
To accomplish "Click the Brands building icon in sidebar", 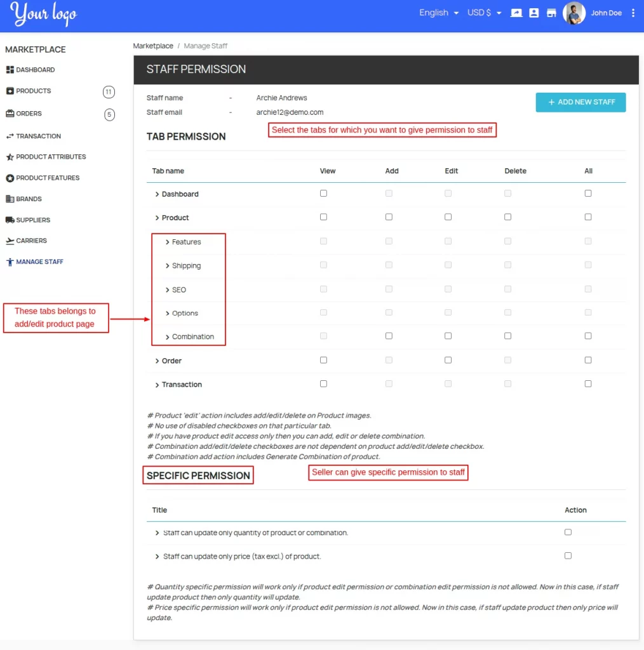I will tap(10, 199).
